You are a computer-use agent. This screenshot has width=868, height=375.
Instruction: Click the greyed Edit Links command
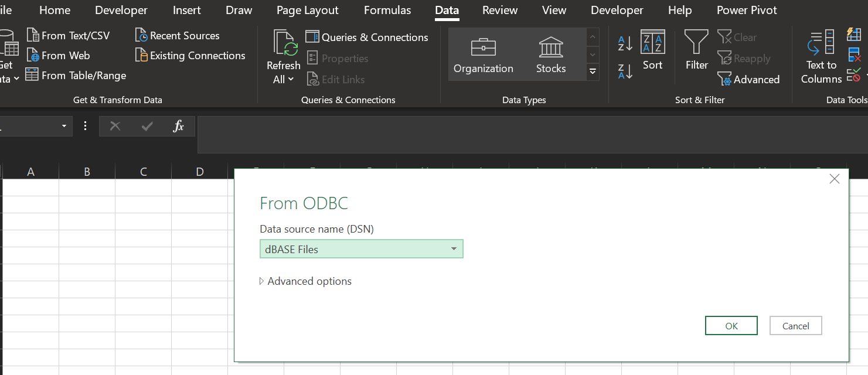tap(335, 80)
